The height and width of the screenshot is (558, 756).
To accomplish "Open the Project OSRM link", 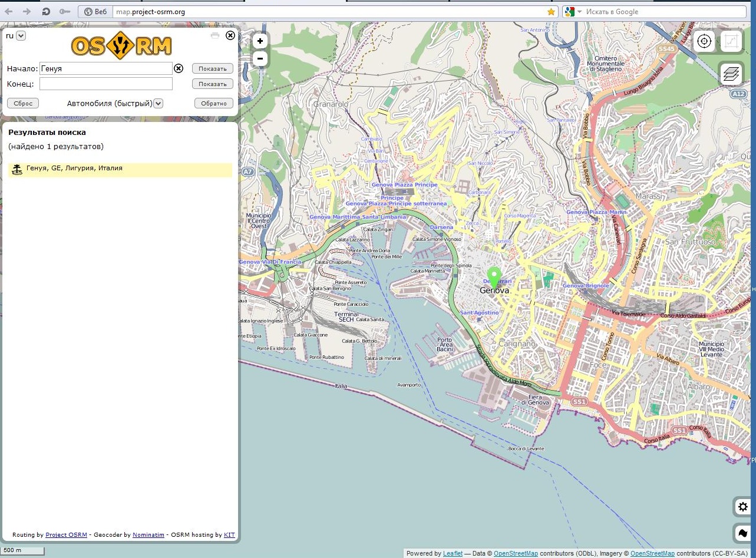I will (x=66, y=535).
